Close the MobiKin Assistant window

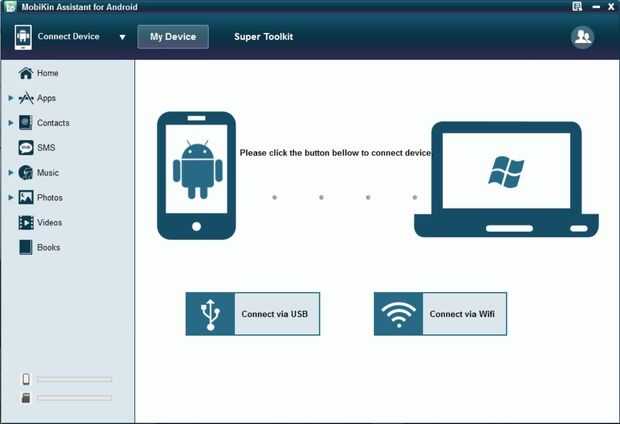(611, 6)
